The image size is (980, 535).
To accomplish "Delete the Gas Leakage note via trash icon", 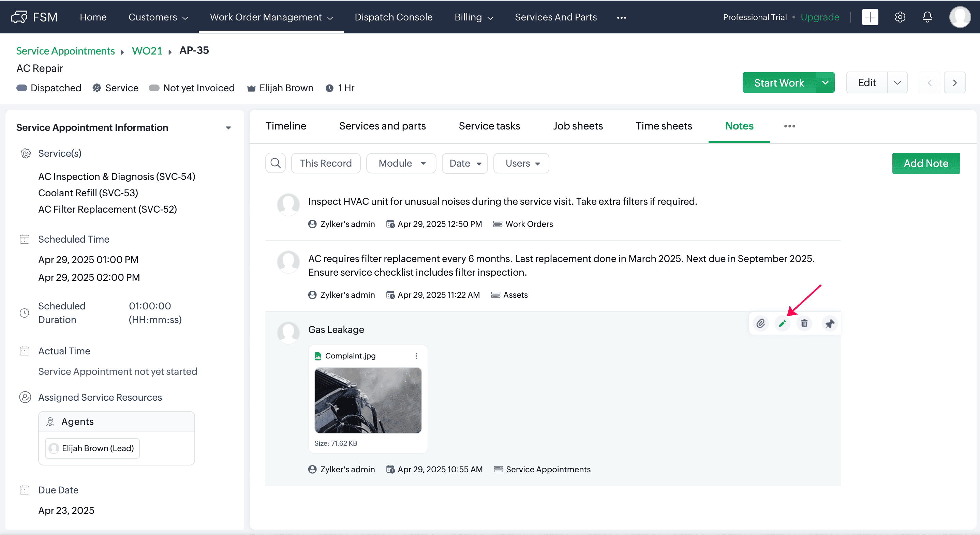I will 804,323.
